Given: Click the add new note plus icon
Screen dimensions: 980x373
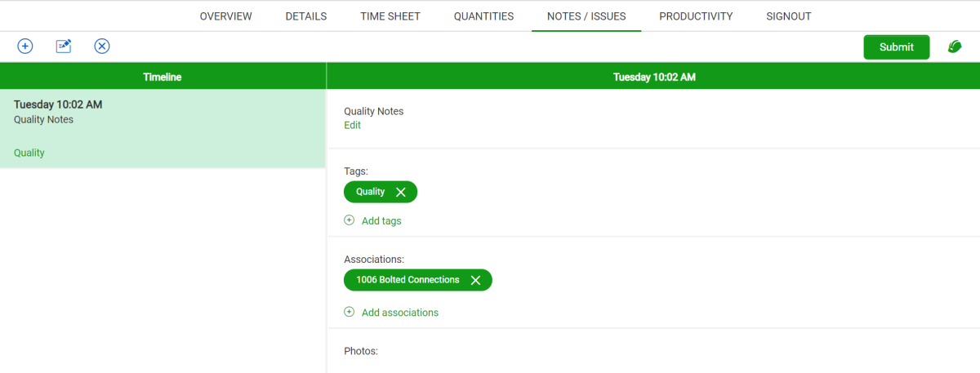Looking at the screenshot, I should click(25, 47).
